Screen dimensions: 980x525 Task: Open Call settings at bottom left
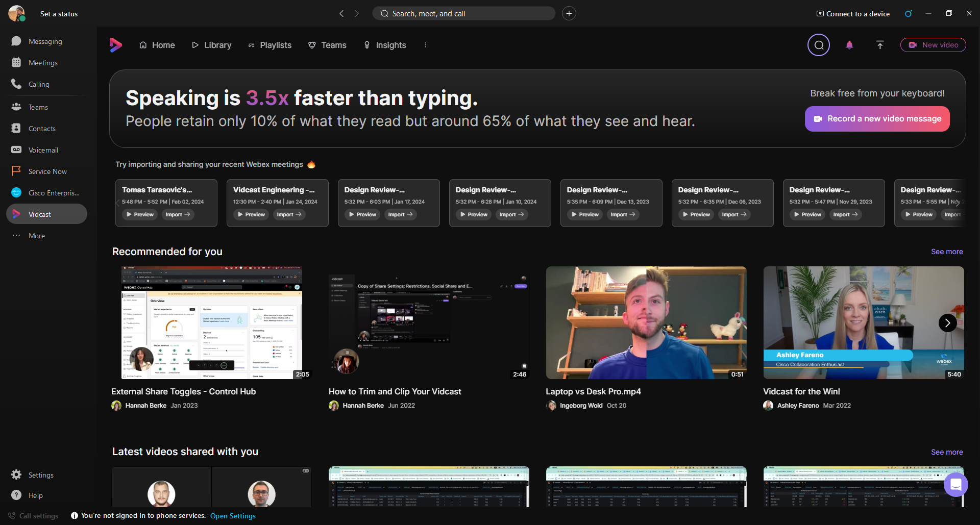tap(33, 516)
